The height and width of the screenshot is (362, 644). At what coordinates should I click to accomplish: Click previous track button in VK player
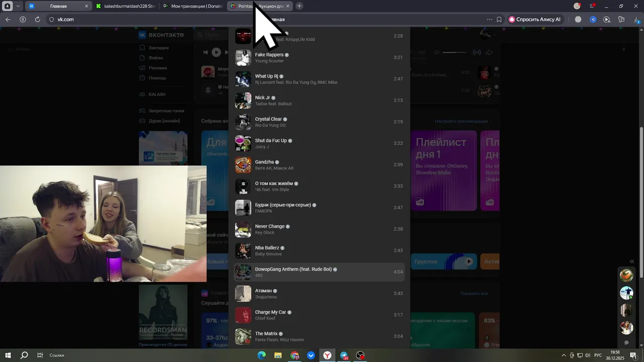coord(205,52)
